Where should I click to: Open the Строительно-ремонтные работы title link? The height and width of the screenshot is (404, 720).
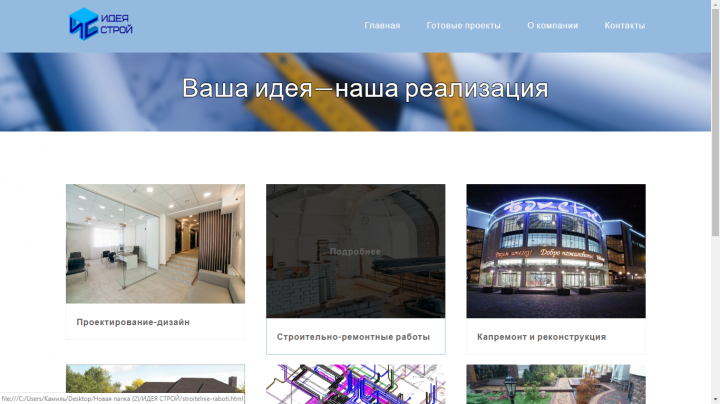(353, 337)
